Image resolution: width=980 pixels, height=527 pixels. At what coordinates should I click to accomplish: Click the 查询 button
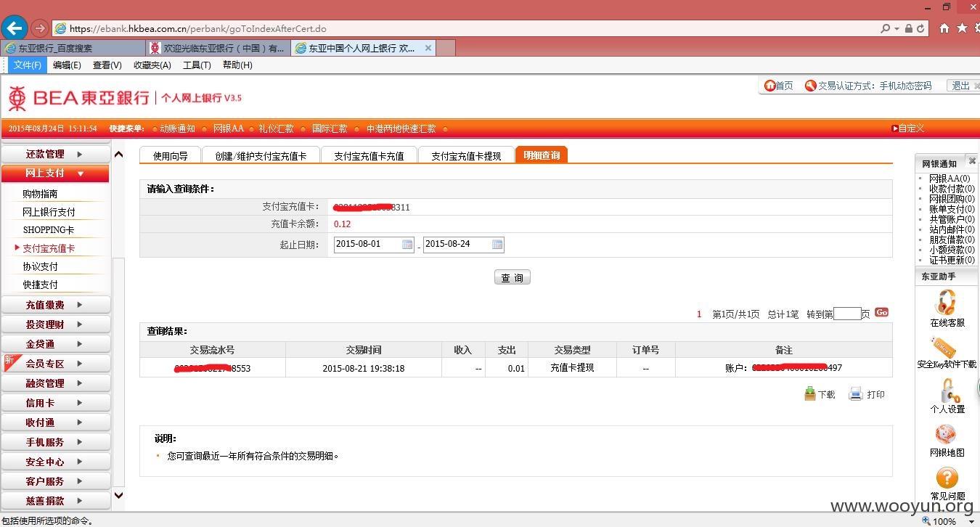pos(513,277)
